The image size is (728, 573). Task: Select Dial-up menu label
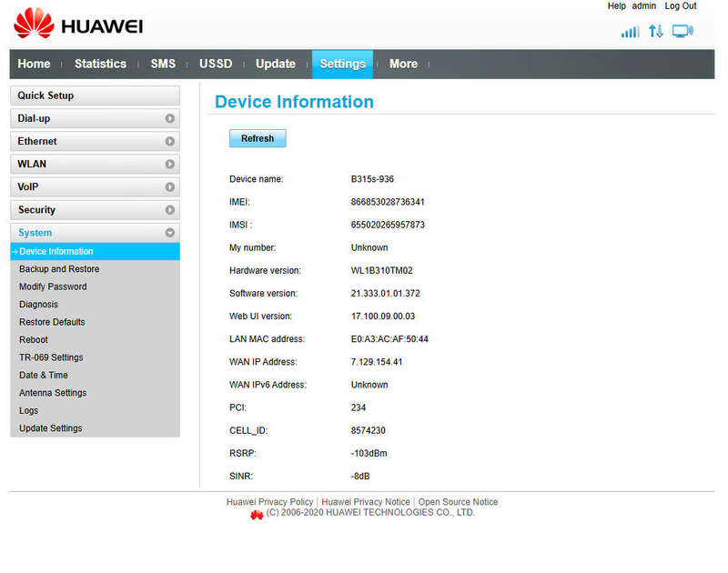pos(34,118)
